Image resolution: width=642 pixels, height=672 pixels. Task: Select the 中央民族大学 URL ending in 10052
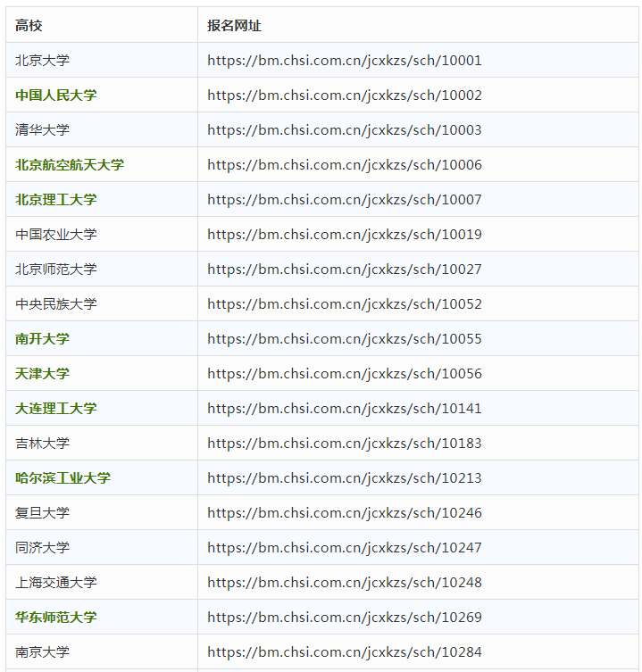coord(344,304)
